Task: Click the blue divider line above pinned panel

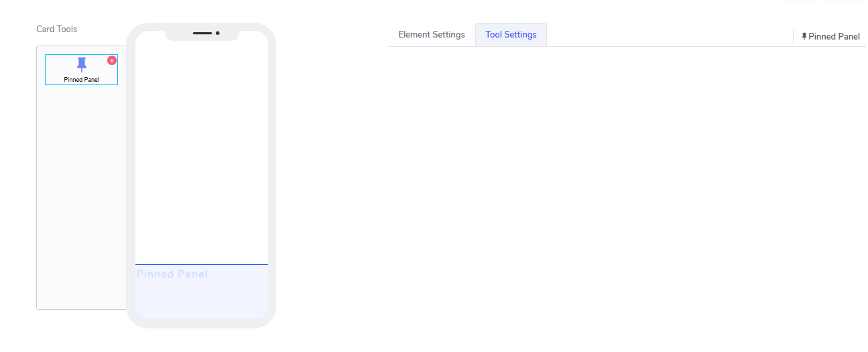Action: (x=201, y=265)
